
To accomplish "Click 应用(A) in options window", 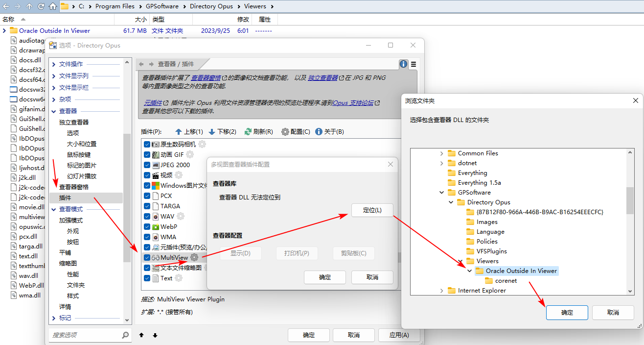I will [x=398, y=335].
